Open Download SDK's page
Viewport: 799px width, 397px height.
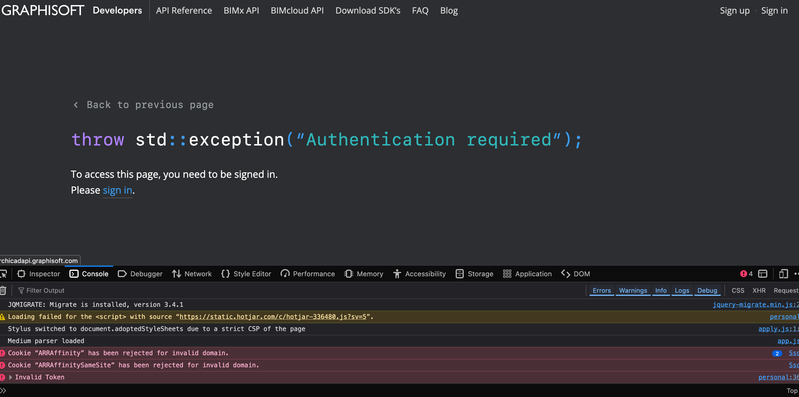tap(368, 11)
